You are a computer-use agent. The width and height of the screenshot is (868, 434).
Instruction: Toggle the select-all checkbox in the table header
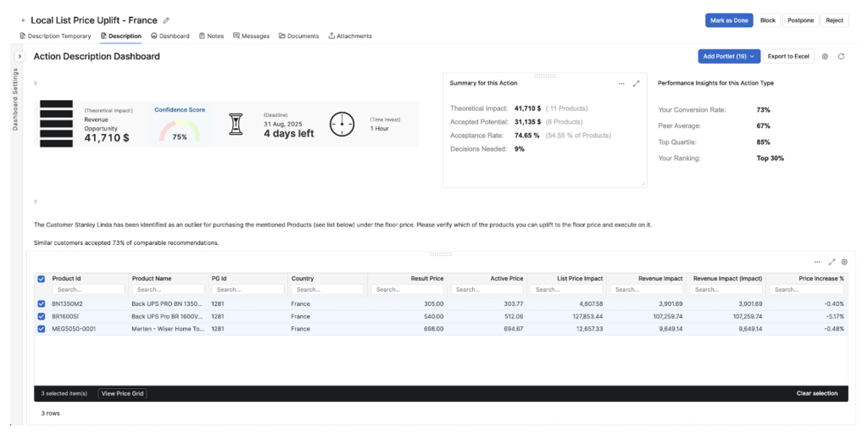pyautogui.click(x=42, y=278)
